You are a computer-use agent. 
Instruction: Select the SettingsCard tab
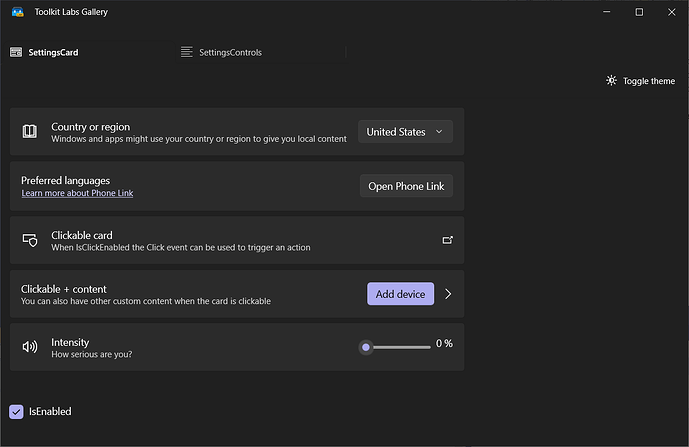[54, 52]
